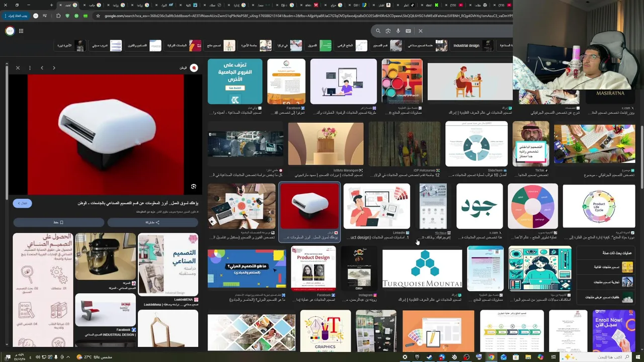Image resolution: width=644 pixels, height=362 pixels.
Task: Click the save (حفظ) button
Action: coord(58,222)
